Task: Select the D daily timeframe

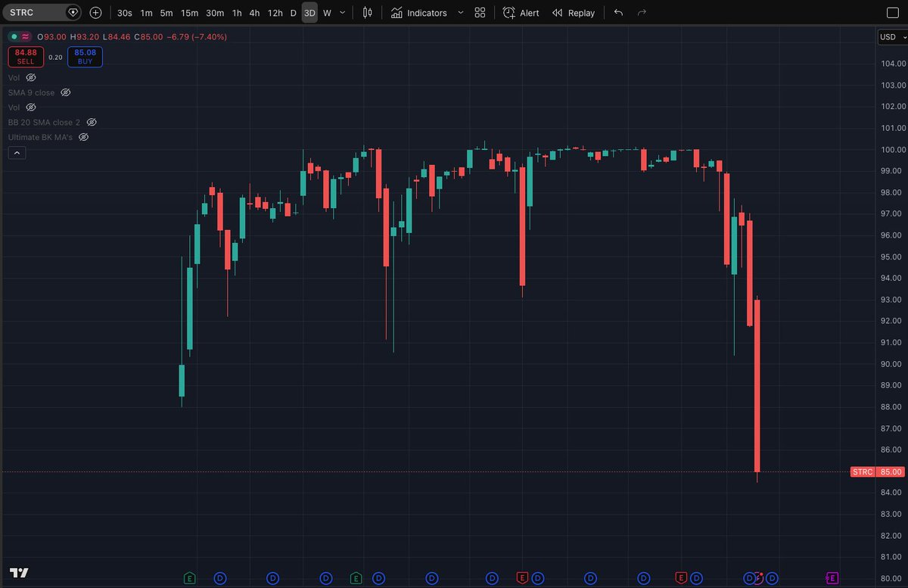Action: (x=293, y=13)
